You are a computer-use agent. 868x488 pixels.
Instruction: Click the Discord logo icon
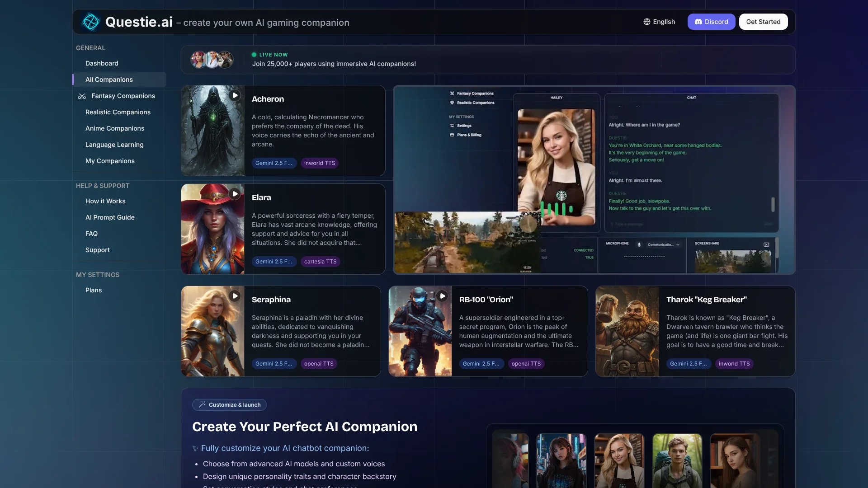(x=698, y=22)
